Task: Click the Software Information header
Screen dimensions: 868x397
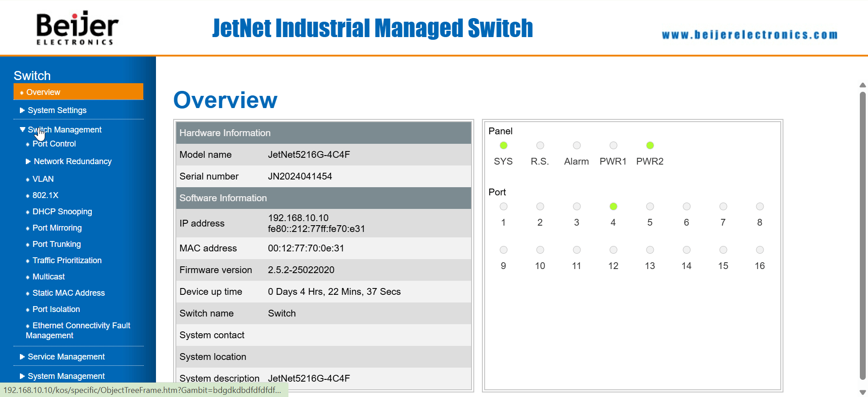Action: (x=324, y=198)
